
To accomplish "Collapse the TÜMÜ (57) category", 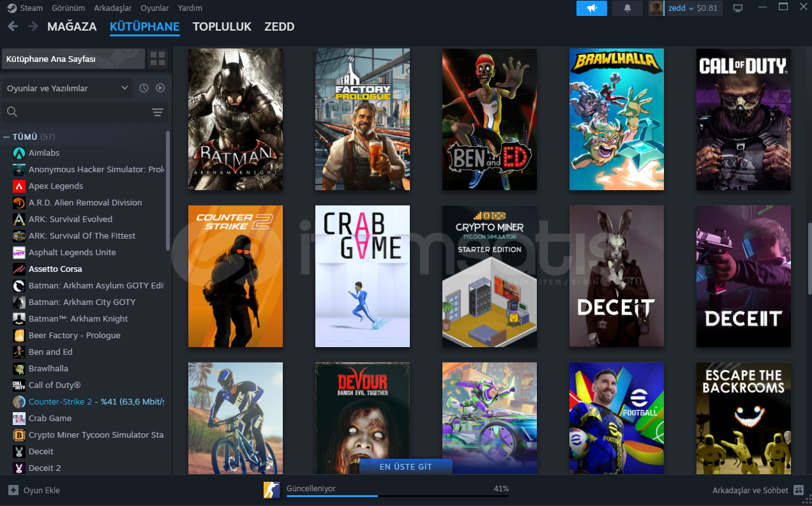I will pyautogui.click(x=6, y=137).
